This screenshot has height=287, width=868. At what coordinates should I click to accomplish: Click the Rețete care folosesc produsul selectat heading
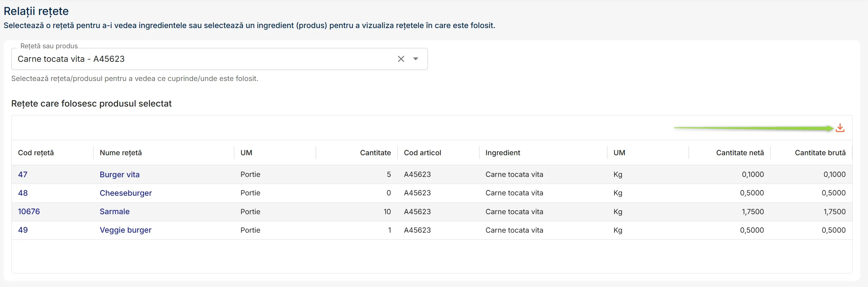point(91,103)
